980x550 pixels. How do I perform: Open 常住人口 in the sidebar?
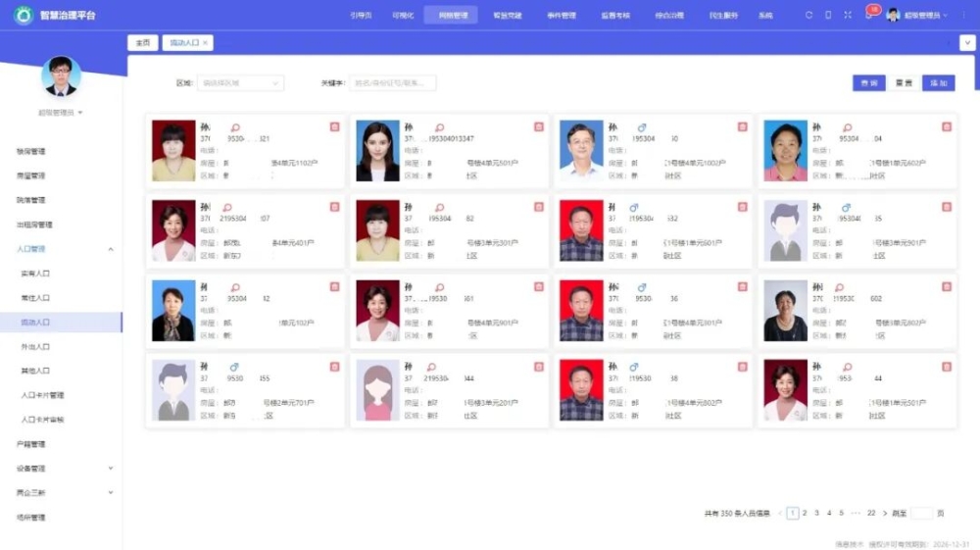coord(36,298)
